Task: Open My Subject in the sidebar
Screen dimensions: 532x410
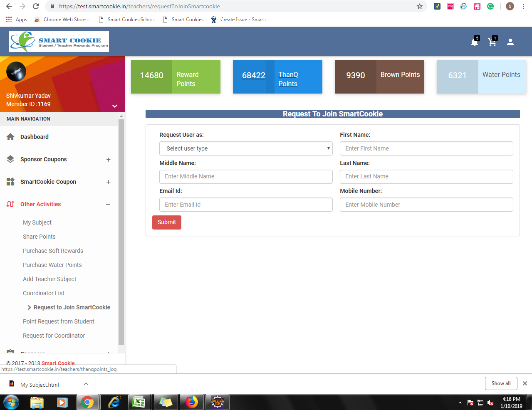Action: tap(37, 222)
